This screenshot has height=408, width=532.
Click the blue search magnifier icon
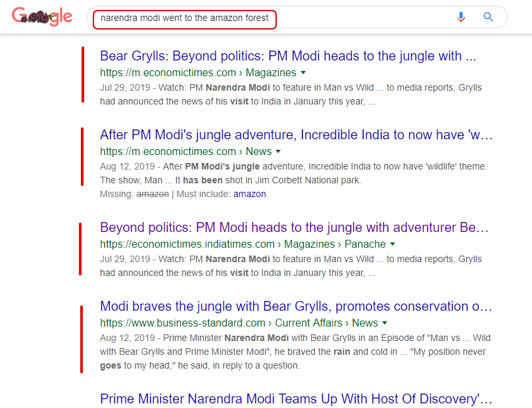tap(488, 17)
